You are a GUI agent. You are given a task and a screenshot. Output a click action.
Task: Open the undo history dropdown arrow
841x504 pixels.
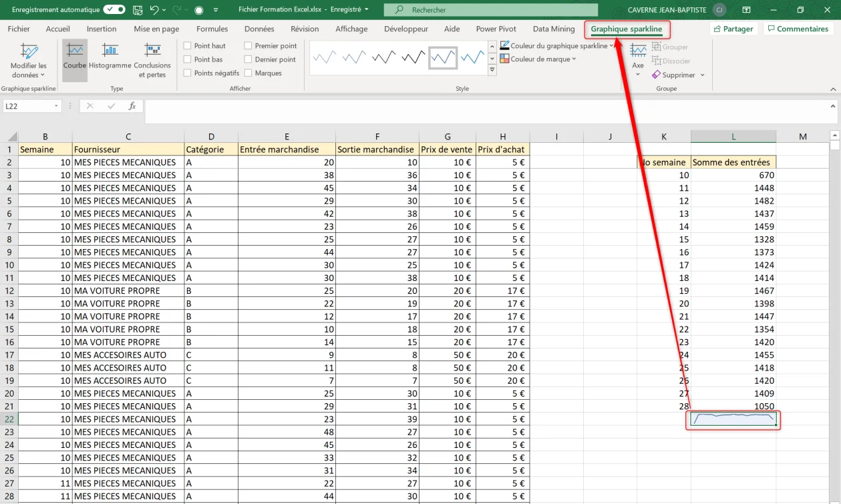[x=164, y=10]
